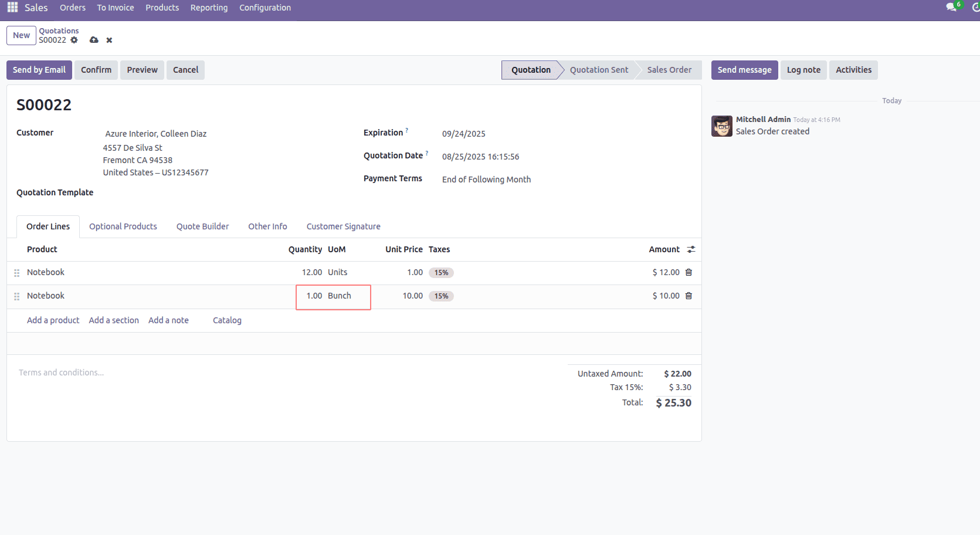Switch to the Other Info tab
980x535 pixels.
click(x=267, y=226)
